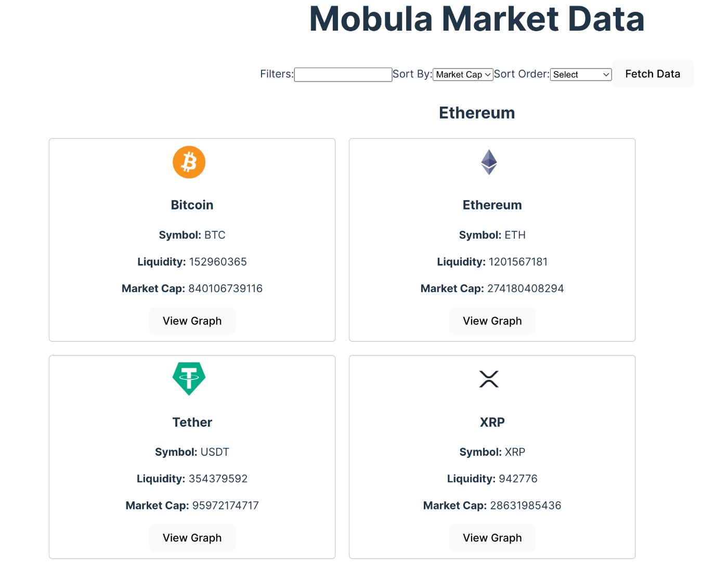Select the Bitcoin market cap value
Viewport: 728px width, 567px height.
(225, 288)
